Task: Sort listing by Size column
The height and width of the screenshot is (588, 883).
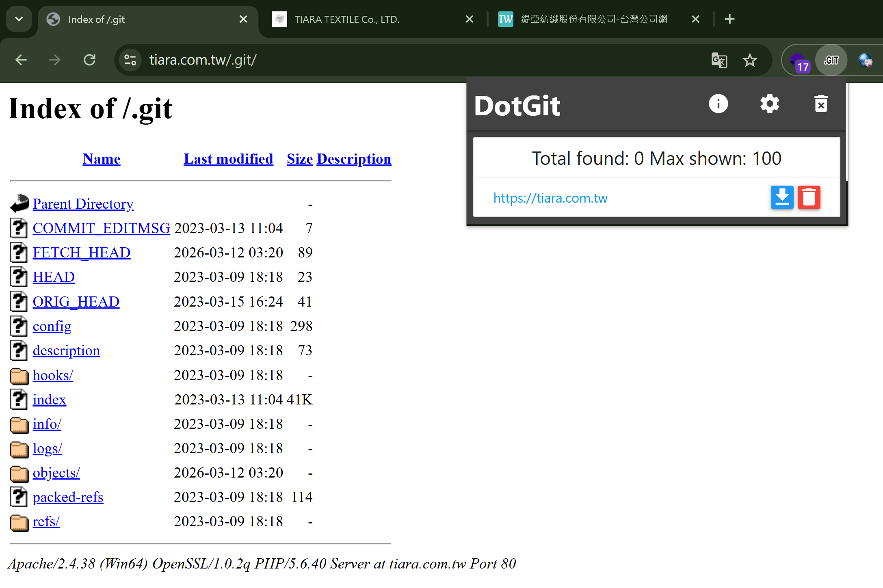Action: pyautogui.click(x=300, y=159)
